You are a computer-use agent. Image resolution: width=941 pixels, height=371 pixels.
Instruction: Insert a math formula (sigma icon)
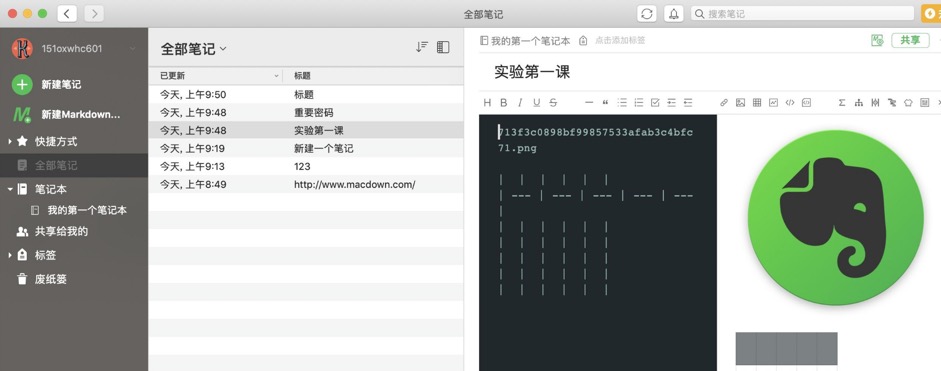842,103
